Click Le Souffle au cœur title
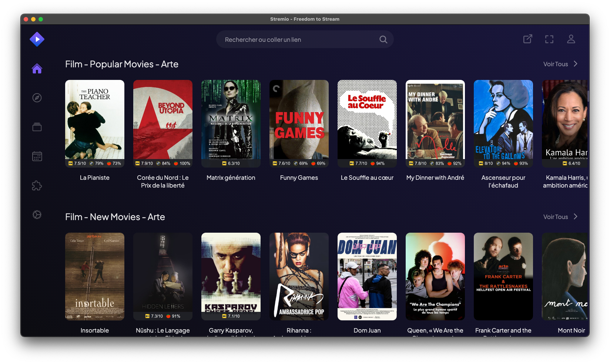The height and width of the screenshot is (364, 610). click(x=367, y=178)
